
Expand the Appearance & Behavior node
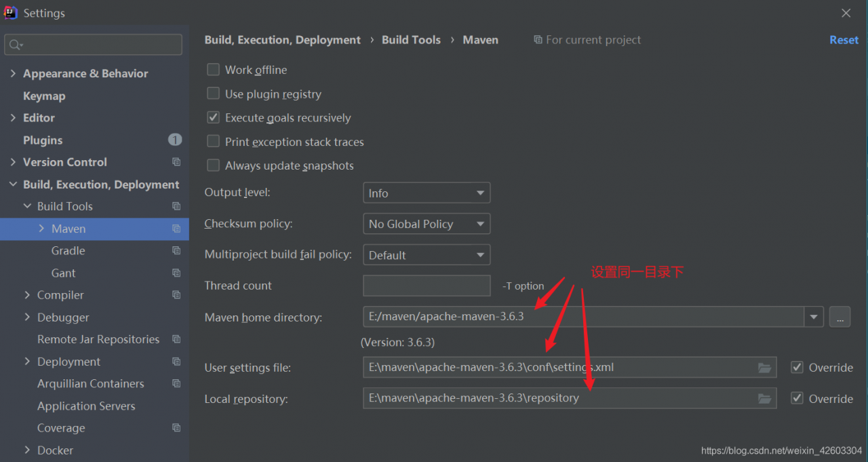[x=13, y=73]
